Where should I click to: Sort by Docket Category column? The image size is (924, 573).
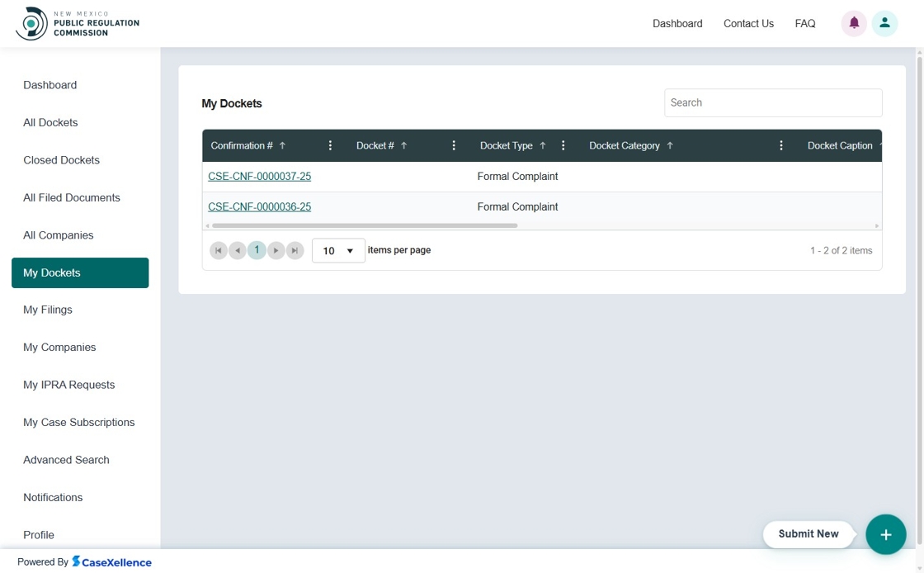[x=630, y=145]
